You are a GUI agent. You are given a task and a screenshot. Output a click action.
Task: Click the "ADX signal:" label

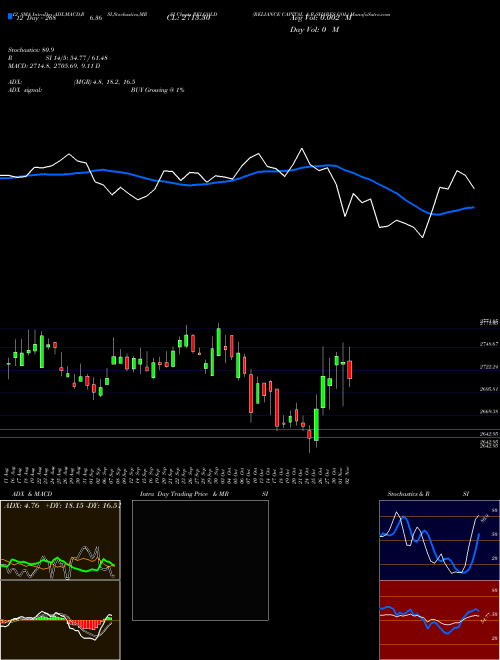tap(25, 90)
